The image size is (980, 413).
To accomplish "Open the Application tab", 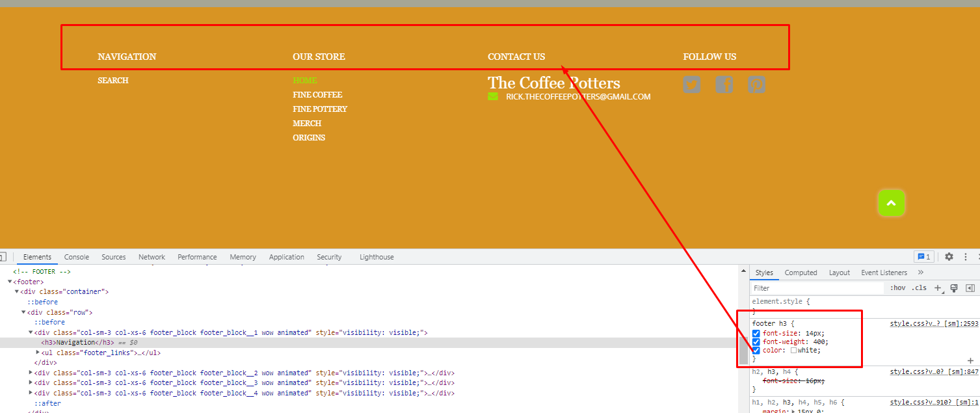I will click(x=287, y=257).
